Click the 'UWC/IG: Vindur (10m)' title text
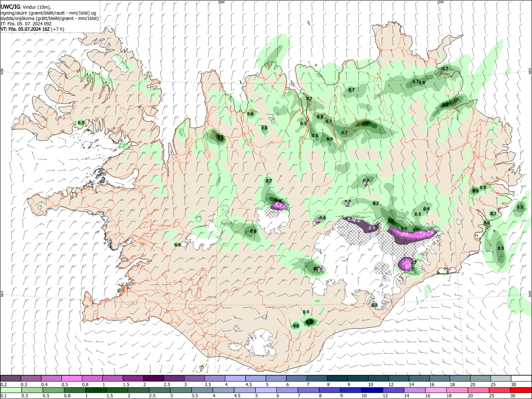 pos(25,7)
